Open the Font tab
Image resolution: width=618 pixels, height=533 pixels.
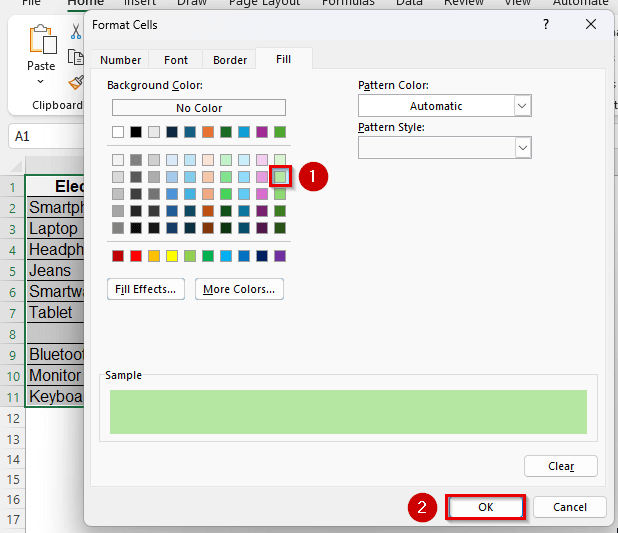[x=176, y=60]
